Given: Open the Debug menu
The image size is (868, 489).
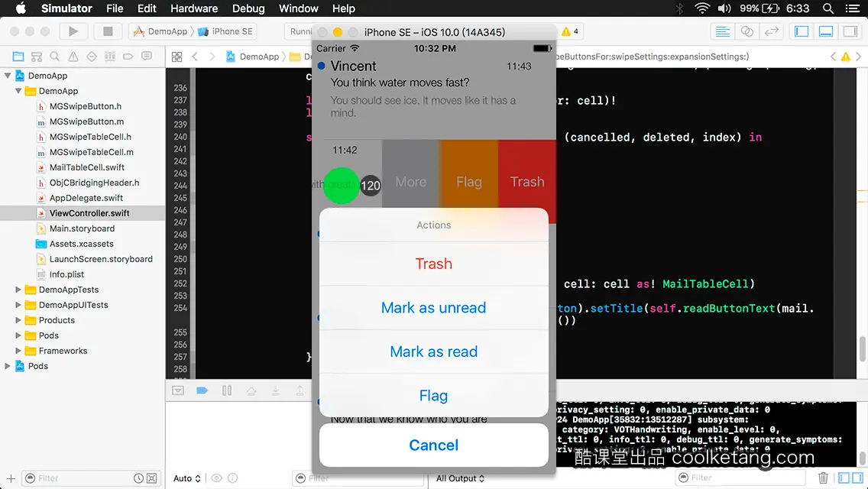Looking at the screenshot, I should click(x=248, y=8).
